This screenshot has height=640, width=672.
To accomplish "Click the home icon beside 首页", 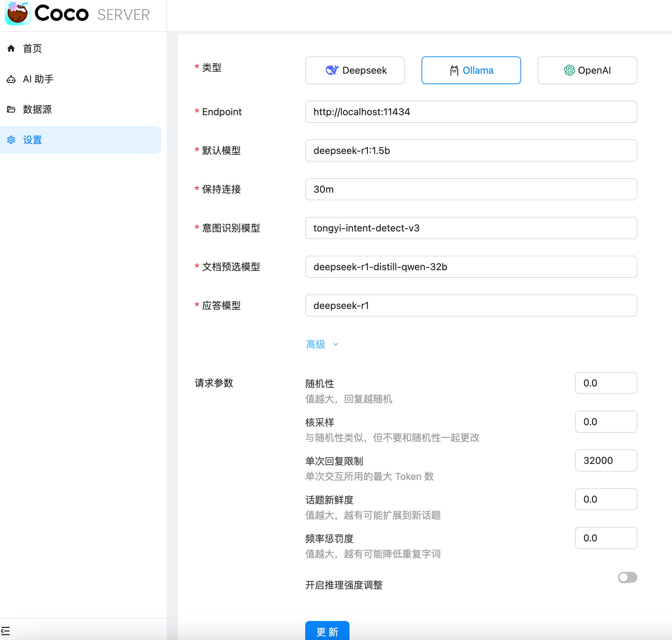I will pyautogui.click(x=11, y=48).
